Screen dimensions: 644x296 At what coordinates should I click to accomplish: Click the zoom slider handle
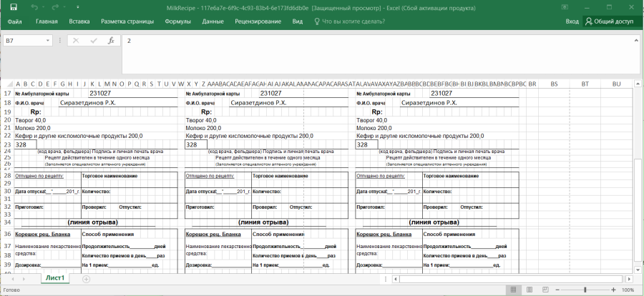[585, 290]
